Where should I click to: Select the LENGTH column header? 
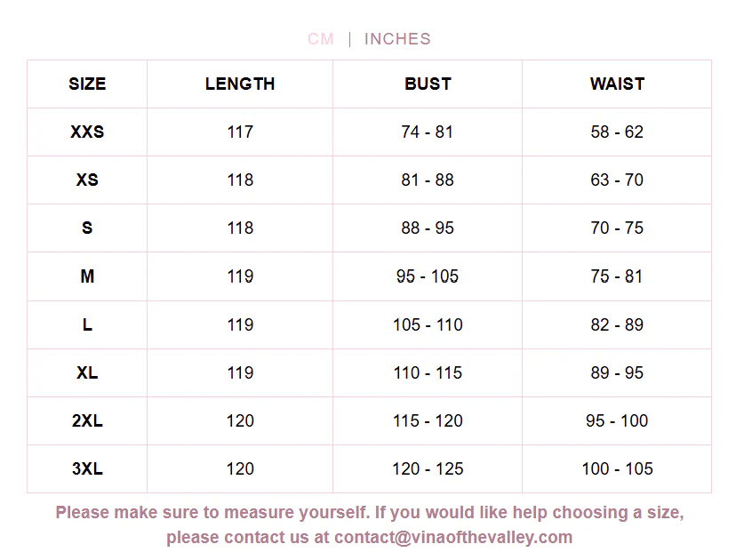[240, 84]
